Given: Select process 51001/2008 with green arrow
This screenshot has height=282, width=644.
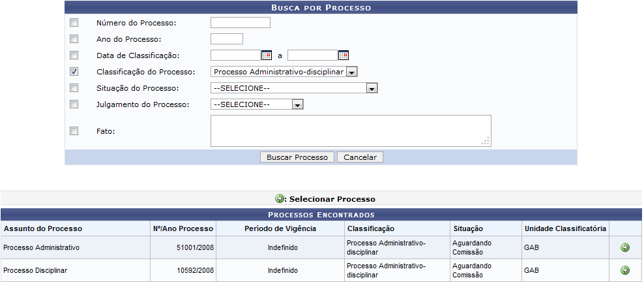Looking at the screenshot, I should (x=625, y=247).
